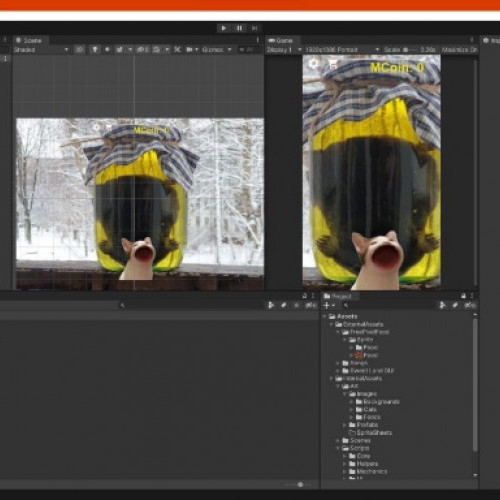Toggle Gizmos in the Scene view
Screen dimensions: 500x500
[213, 50]
